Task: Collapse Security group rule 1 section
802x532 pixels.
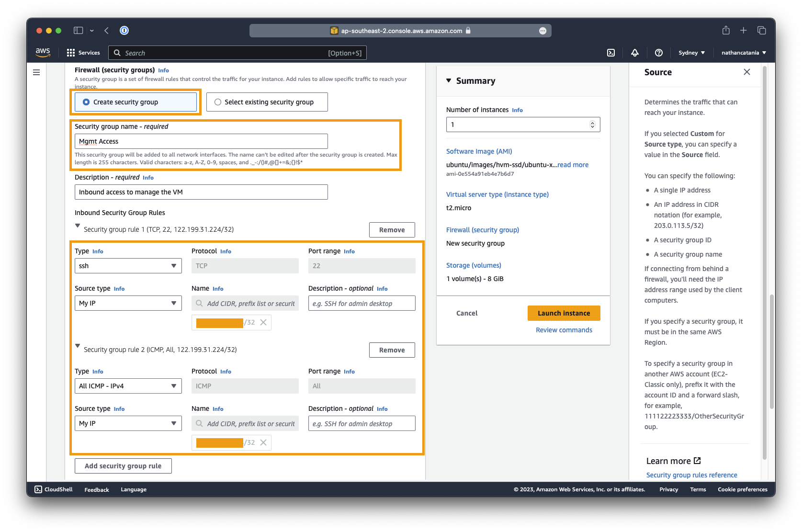Action: click(x=78, y=226)
